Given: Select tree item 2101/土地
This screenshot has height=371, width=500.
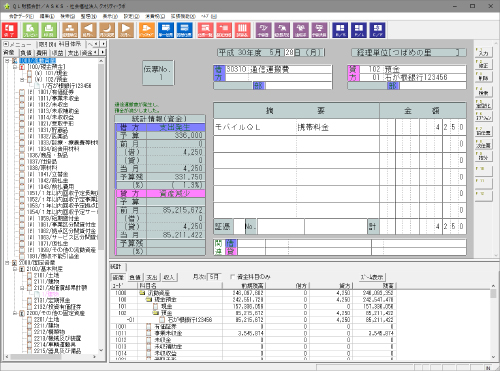Looking at the screenshot, I should click(x=46, y=275).
